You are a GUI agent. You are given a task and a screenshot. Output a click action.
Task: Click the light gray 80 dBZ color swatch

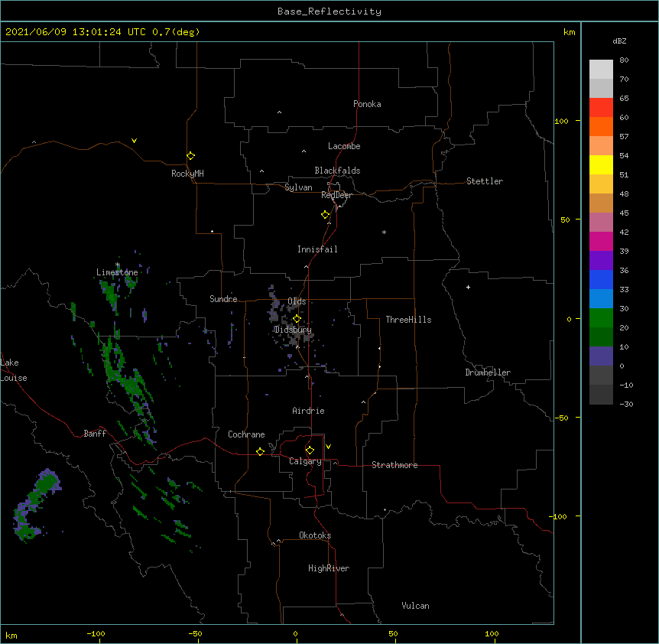pos(601,70)
